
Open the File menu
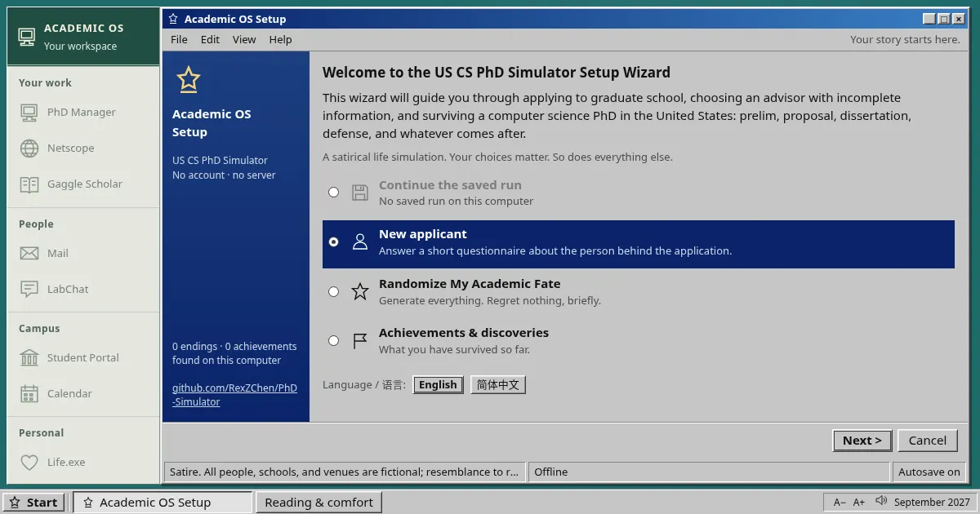(x=179, y=39)
